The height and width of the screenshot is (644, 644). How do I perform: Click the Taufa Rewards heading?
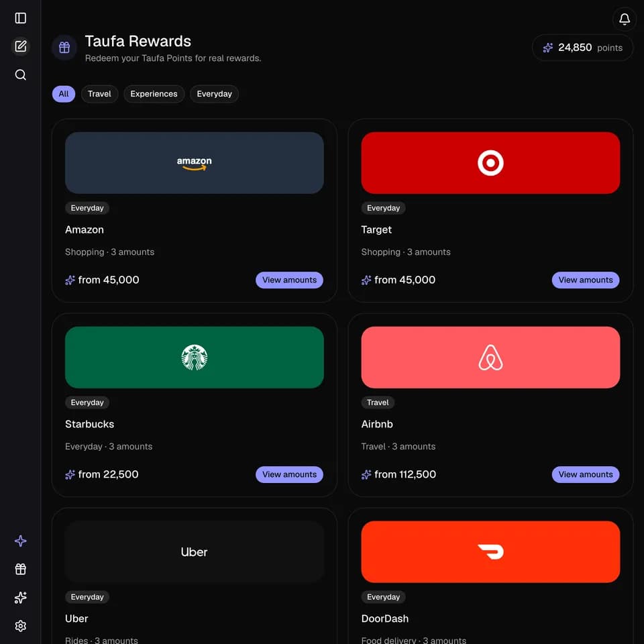pyautogui.click(x=138, y=42)
